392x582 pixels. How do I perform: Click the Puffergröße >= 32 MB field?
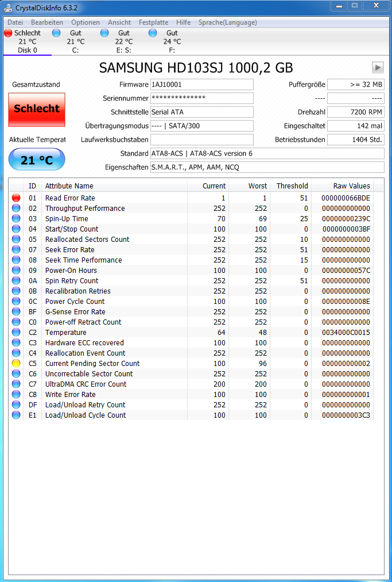pos(356,84)
